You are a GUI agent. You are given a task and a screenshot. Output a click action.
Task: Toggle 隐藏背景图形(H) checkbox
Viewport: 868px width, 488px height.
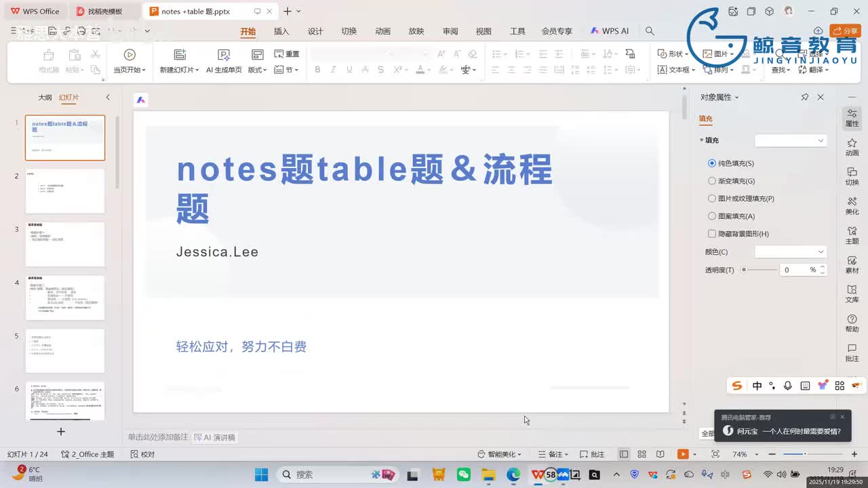[712, 234]
